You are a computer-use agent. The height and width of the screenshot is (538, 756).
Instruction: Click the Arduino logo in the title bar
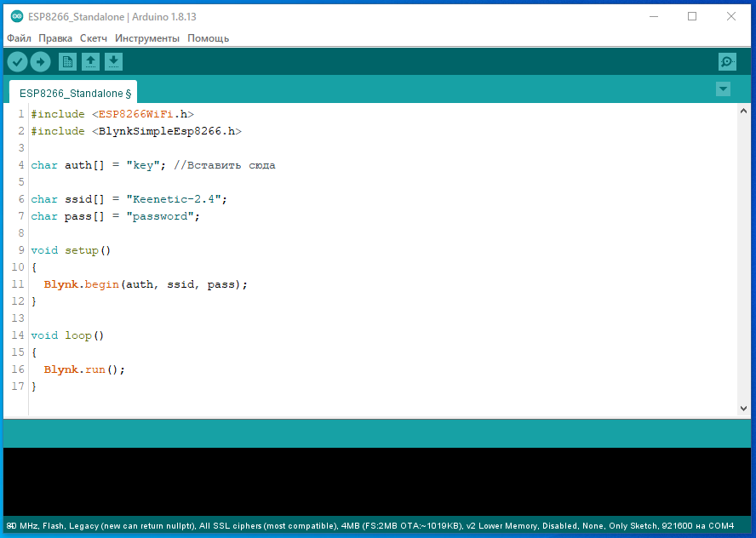[x=16, y=16]
